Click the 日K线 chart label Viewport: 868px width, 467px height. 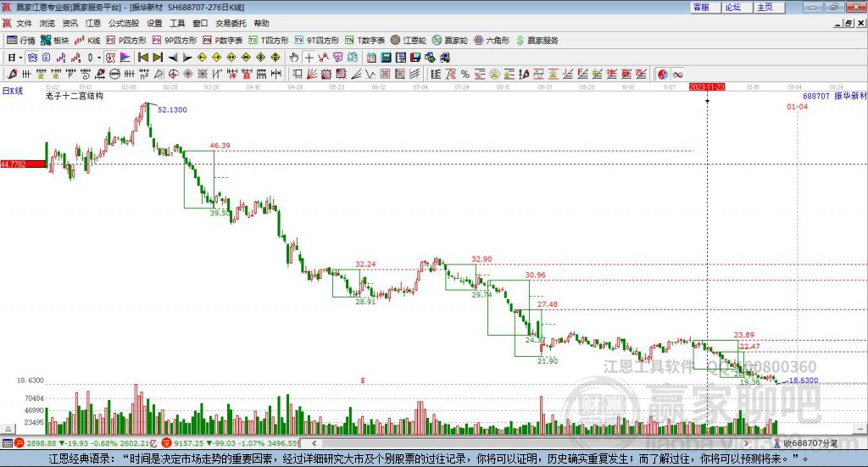tap(13, 92)
